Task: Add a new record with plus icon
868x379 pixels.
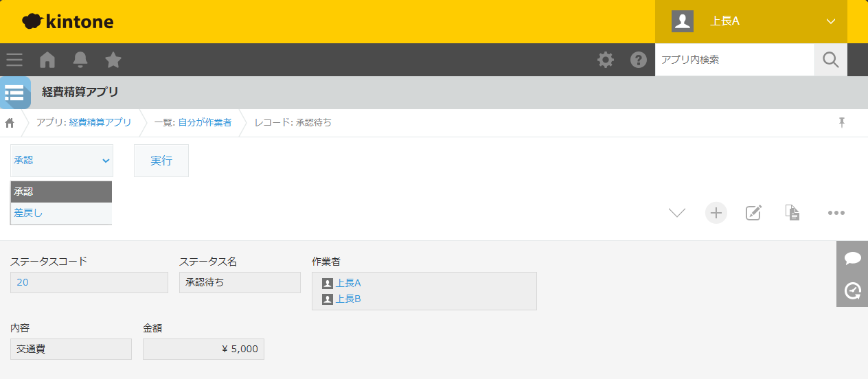Action: click(x=716, y=213)
